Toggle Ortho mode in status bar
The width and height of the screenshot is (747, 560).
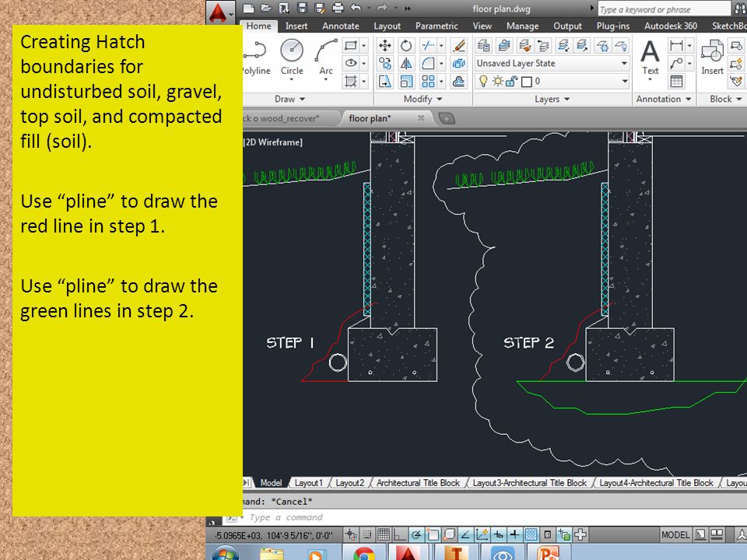399,535
